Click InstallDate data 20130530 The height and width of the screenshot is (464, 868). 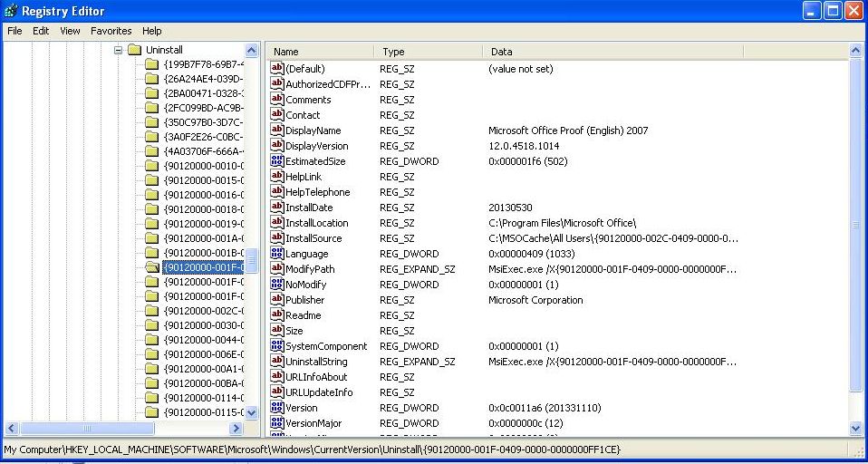tap(510, 208)
